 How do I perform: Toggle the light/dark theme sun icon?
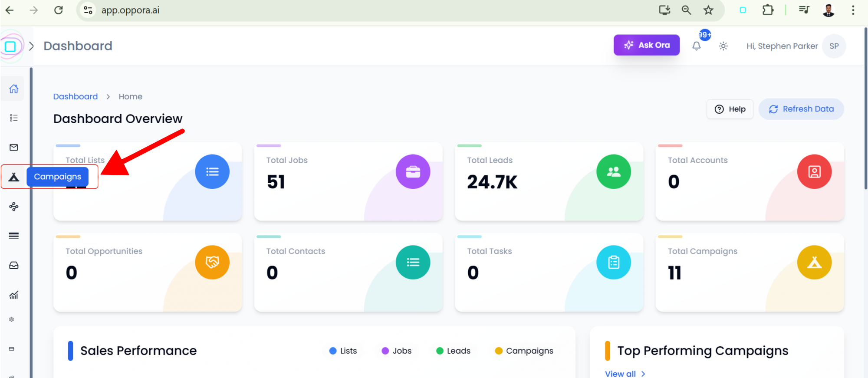click(x=723, y=46)
